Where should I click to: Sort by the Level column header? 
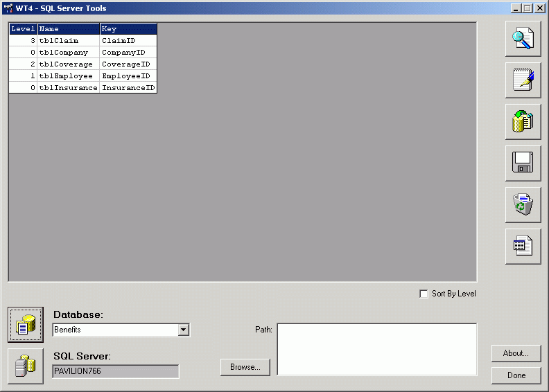tap(23, 29)
